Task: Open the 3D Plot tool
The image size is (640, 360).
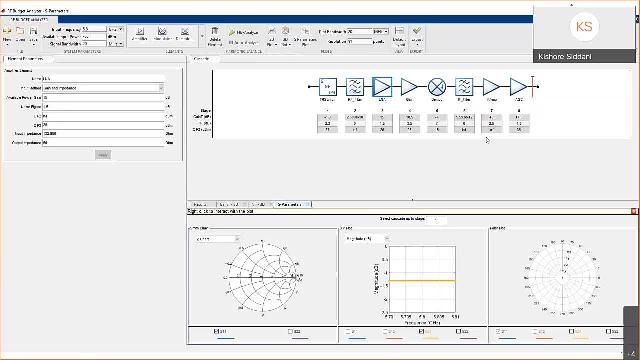Action: [286, 36]
